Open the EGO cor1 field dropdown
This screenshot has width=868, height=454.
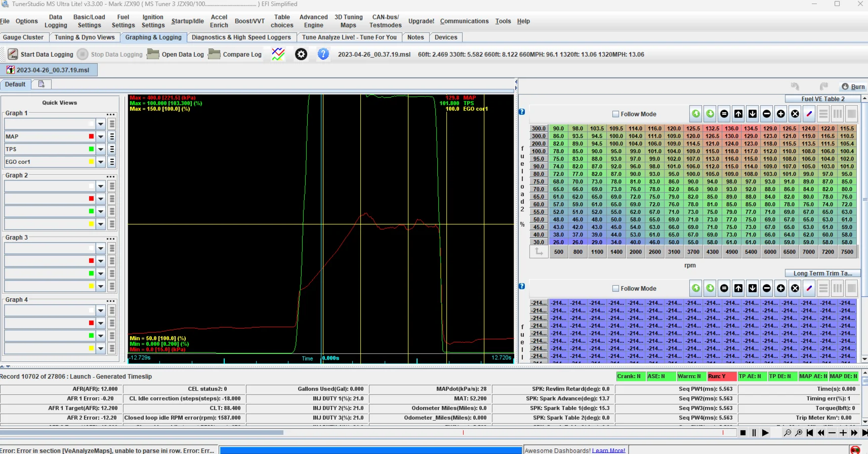pyautogui.click(x=101, y=162)
